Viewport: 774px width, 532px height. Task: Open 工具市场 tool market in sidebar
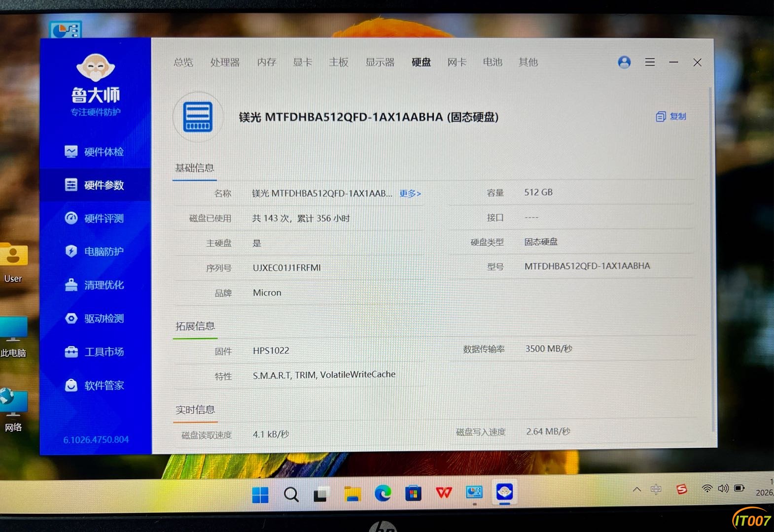[x=95, y=352]
